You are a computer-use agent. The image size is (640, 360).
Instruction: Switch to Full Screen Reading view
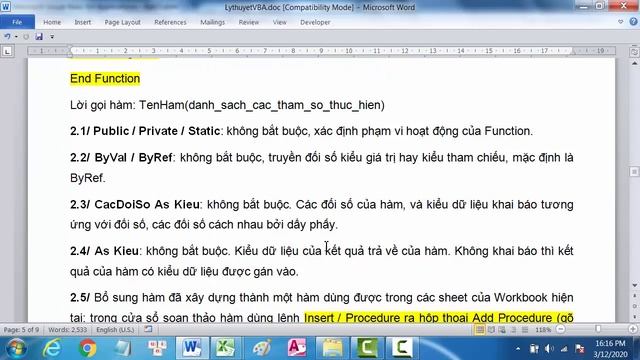(x=491, y=329)
